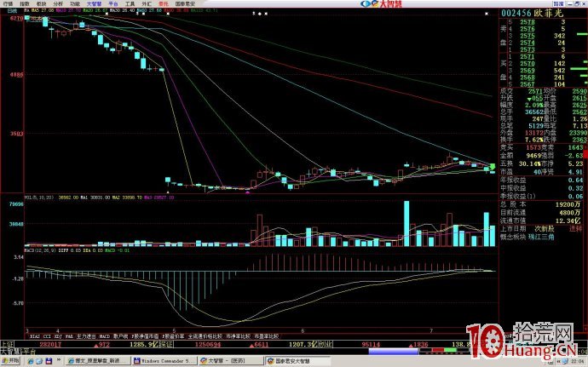Image resolution: width=588 pixels, height=367 pixels.
Task: Expand quick launch chevron on taskbar
Action: tap(59, 360)
